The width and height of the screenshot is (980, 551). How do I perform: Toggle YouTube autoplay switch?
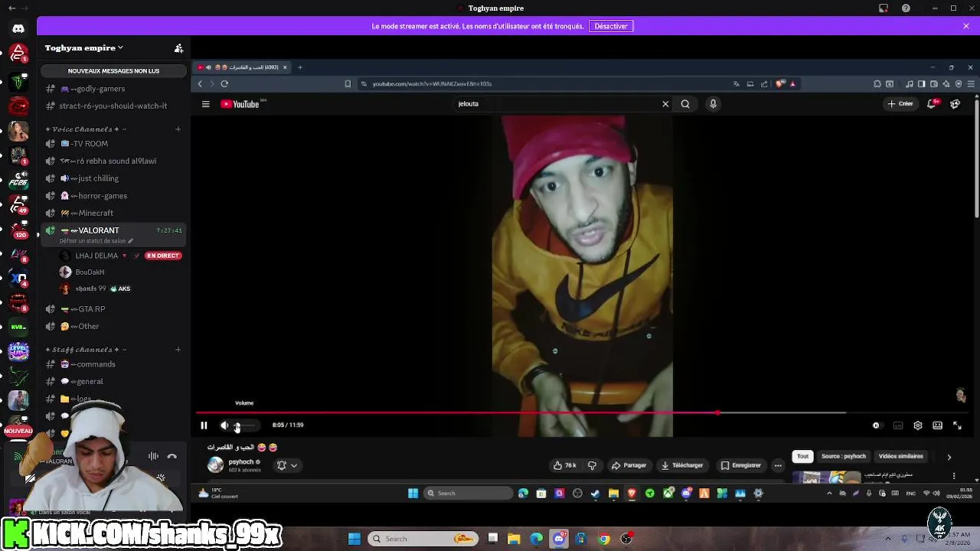[877, 425]
